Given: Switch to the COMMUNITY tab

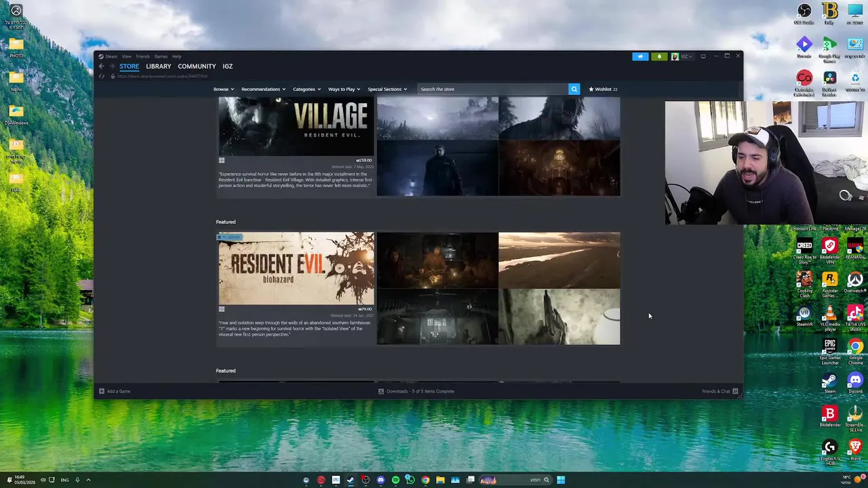Looking at the screenshot, I should pyautogui.click(x=197, y=66).
